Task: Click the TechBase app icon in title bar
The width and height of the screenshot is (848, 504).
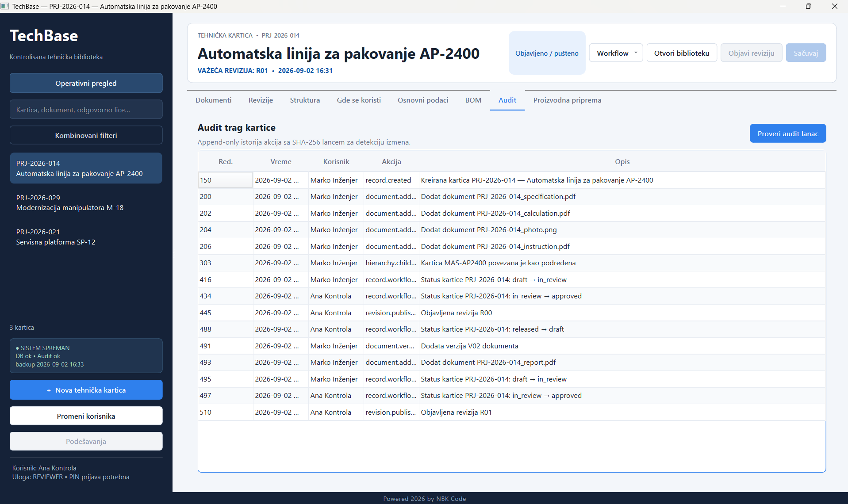Action: click(x=5, y=6)
